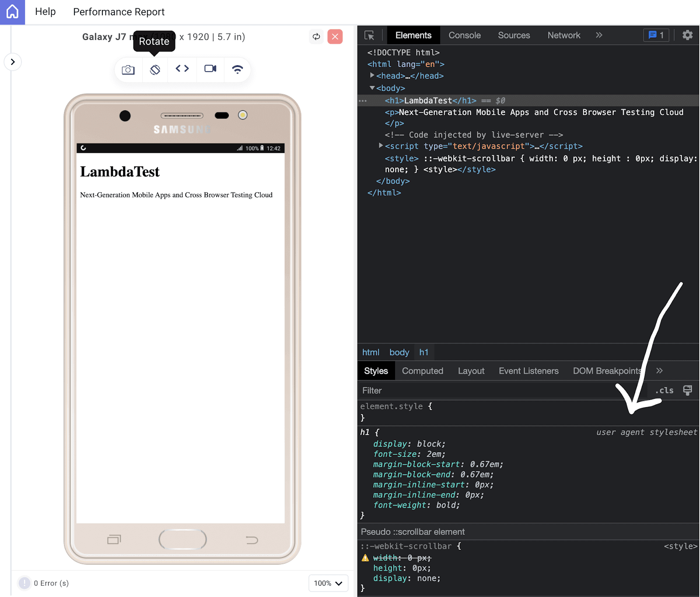Open the Help menu

coord(45,12)
